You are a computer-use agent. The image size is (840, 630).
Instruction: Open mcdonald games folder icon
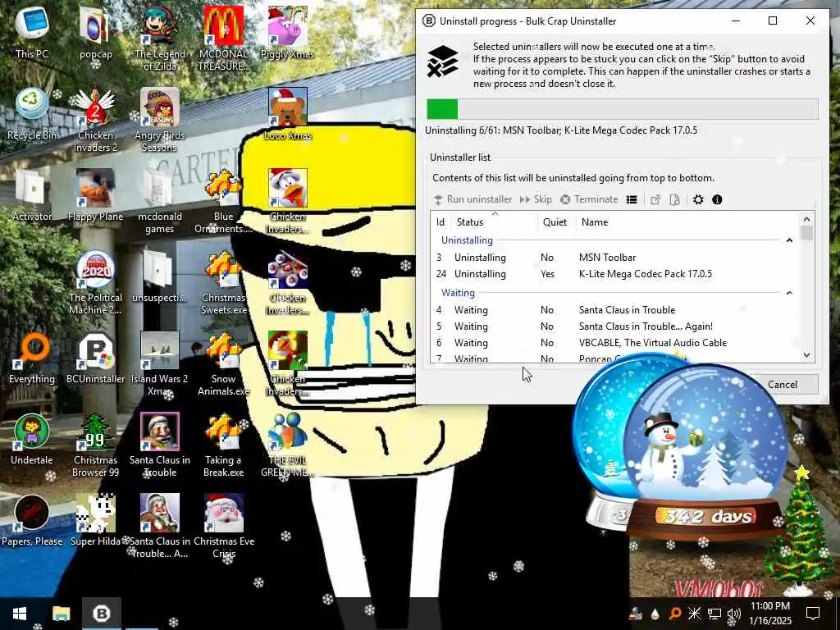[160, 202]
